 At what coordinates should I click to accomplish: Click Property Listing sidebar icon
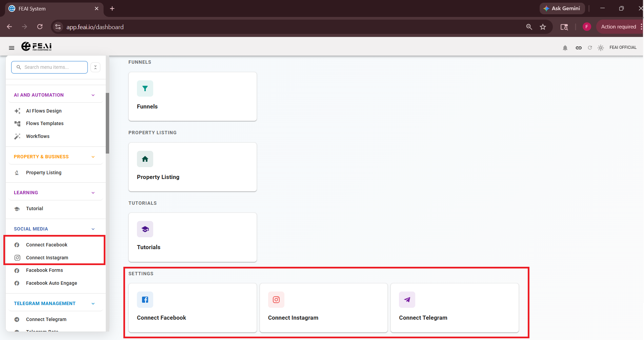click(x=17, y=173)
